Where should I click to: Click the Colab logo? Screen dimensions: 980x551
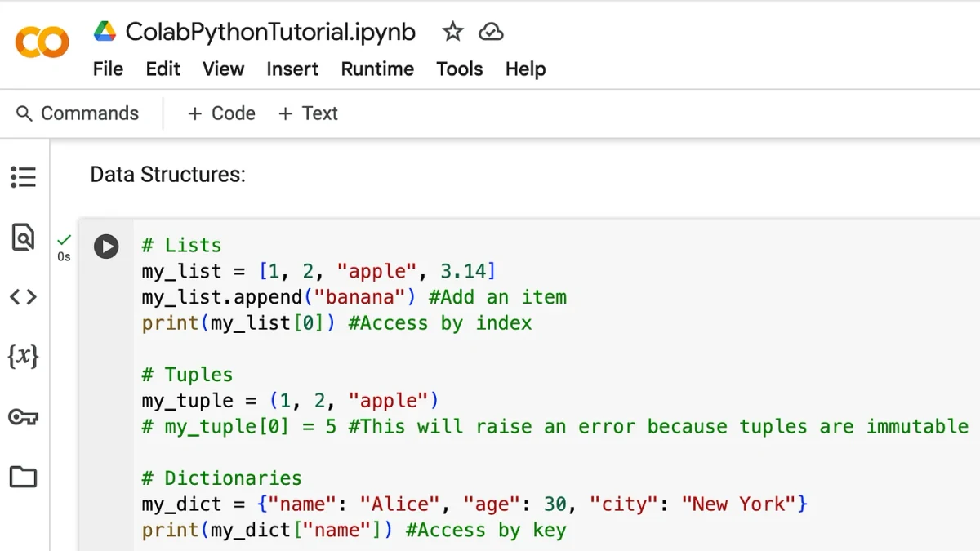(x=42, y=42)
